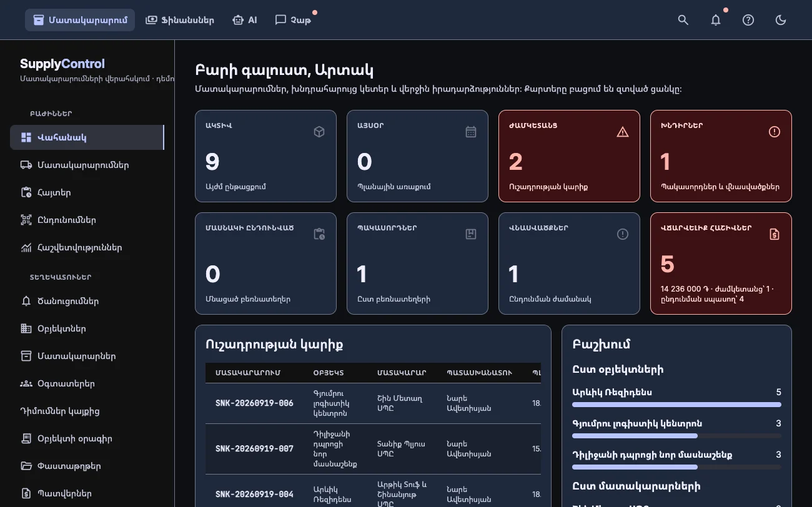
Task: Open Մատակարարներ box icon in sidebar
Action: [x=26, y=356]
